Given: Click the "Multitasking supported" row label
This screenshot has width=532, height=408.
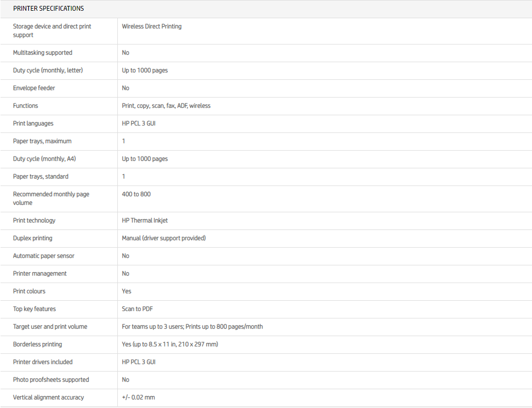Looking at the screenshot, I should click(x=42, y=53).
